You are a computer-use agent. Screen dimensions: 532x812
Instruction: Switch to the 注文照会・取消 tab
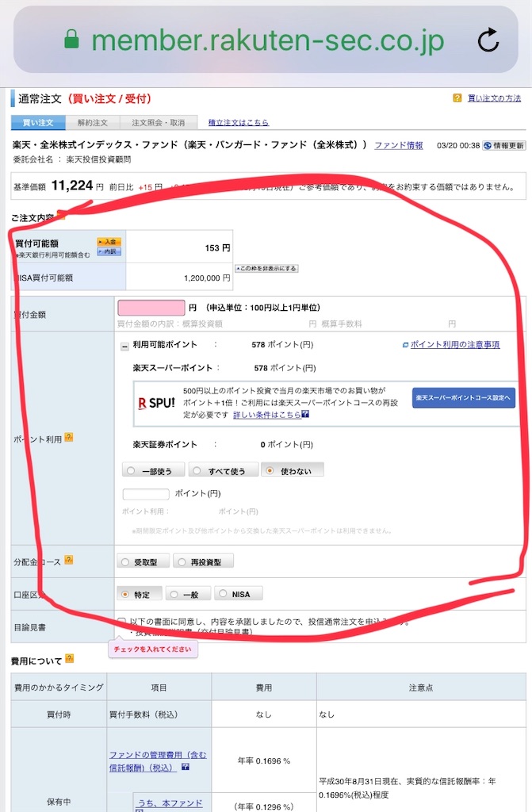pyautogui.click(x=158, y=123)
